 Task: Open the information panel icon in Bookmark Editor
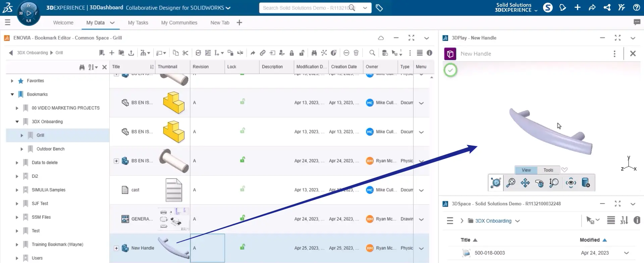tap(429, 53)
